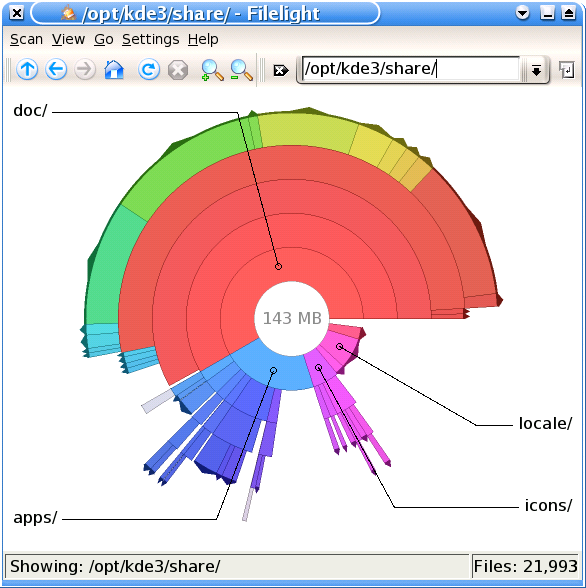Select the blue apps/ ring segment
Screen dimensions: 586x588
[272, 371]
